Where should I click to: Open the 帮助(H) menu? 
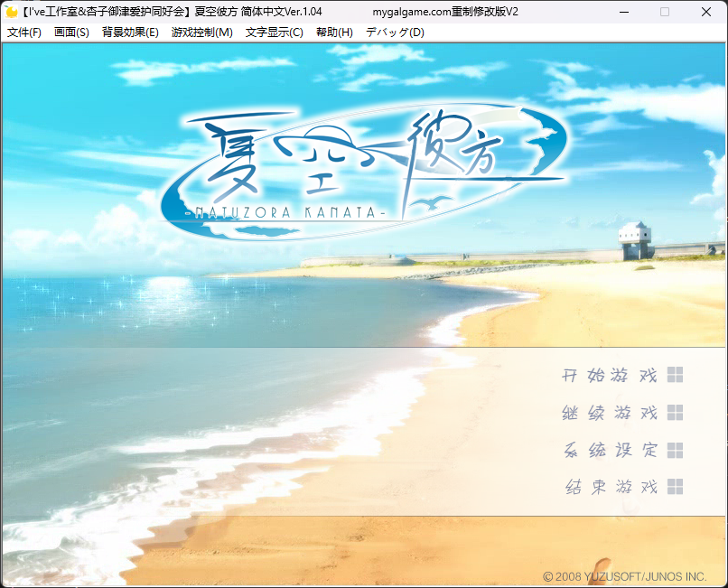point(334,33)
